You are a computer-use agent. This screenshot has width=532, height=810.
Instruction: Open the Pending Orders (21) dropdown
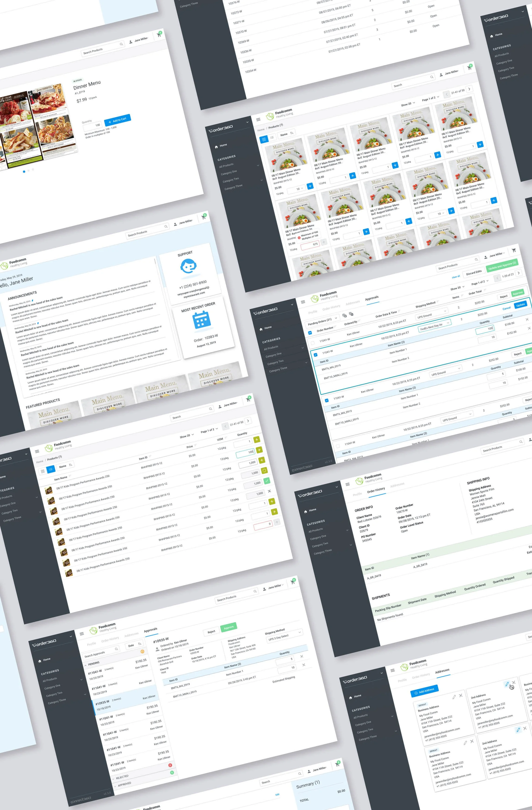coord(322,321)
